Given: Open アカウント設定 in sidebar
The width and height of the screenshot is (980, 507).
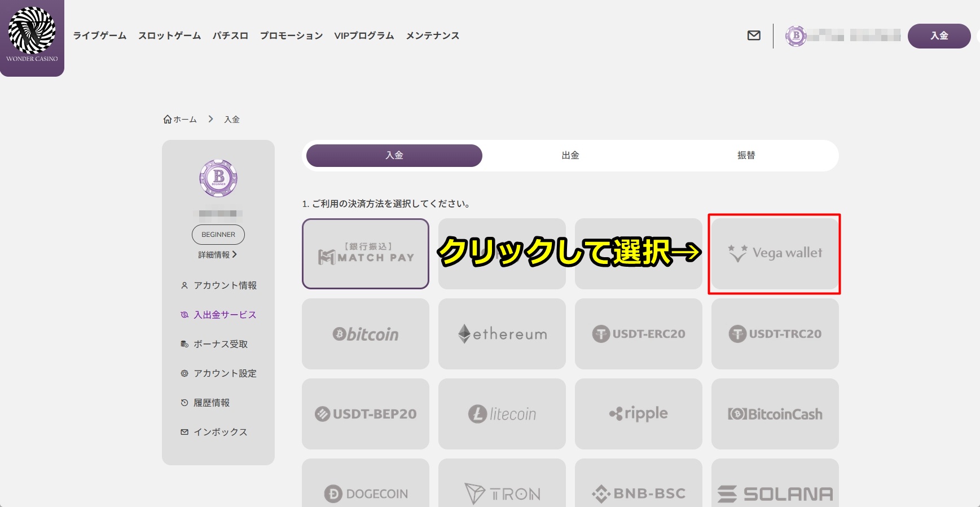Looking at the screenshot, I should [218, 373].
